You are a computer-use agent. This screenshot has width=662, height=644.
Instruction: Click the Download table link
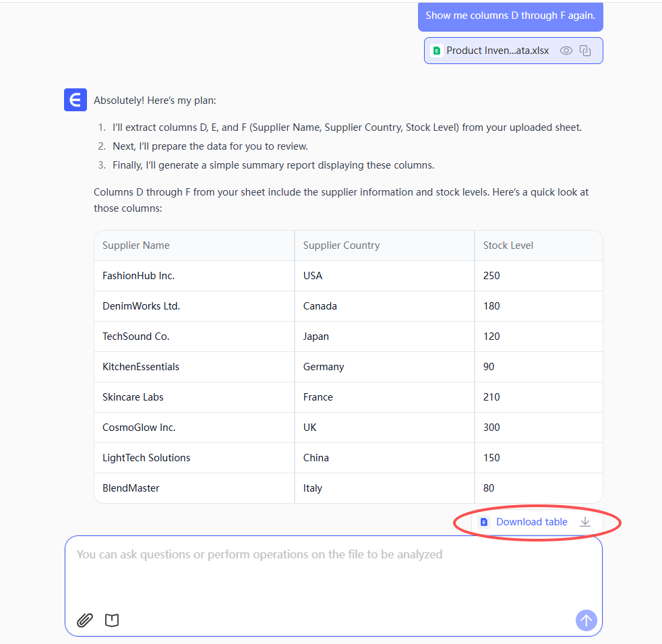click(531, 522)
